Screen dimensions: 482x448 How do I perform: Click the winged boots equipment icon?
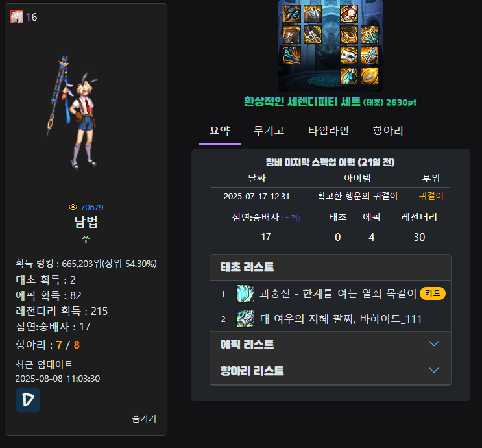pos(292,55)
